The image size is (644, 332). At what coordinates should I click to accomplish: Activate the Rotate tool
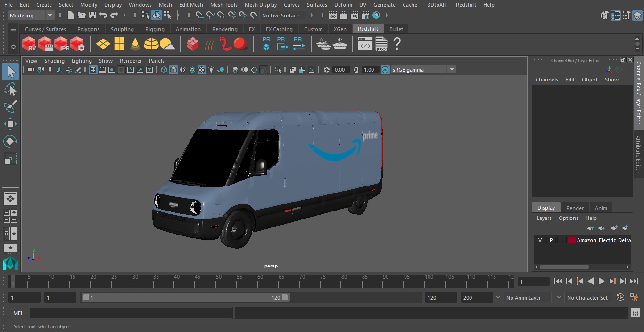tap(10, 141)
